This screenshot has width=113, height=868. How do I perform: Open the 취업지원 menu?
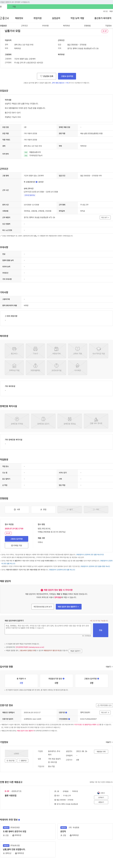tap(38, 18)
